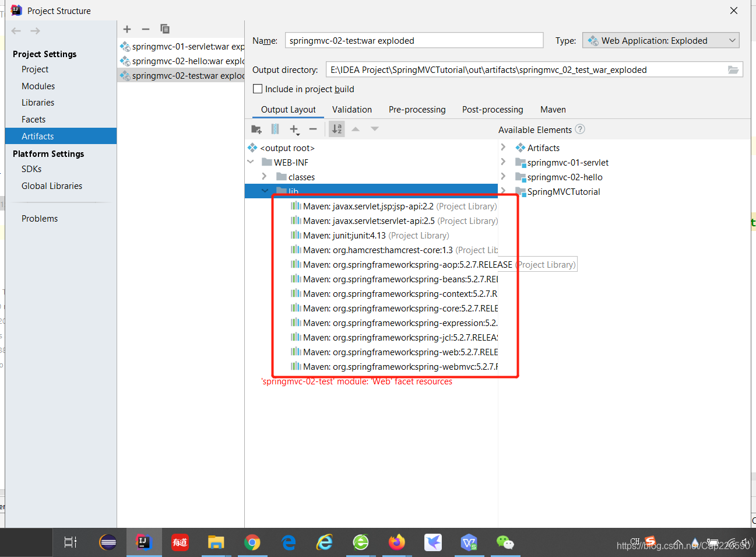Navigate forward with the right arrow

(x=36, y=31)
